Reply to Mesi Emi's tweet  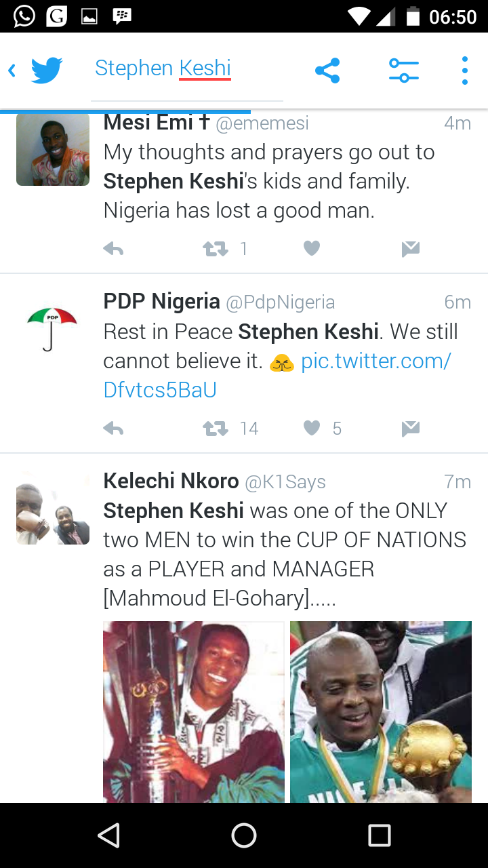click(113, 250)
